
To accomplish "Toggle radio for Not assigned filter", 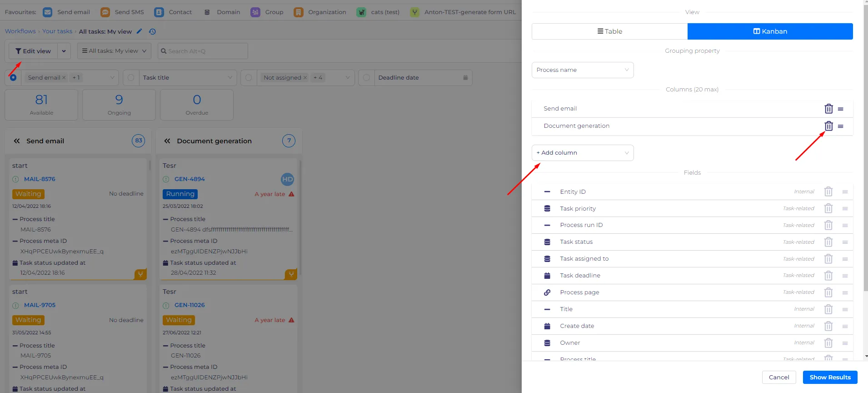I will click(249, 78).
